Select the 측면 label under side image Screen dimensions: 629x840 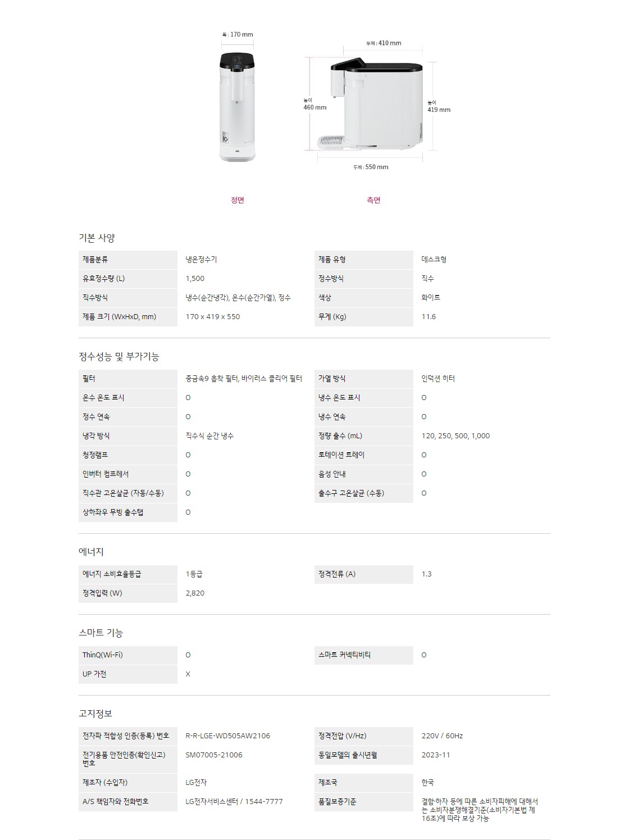click(373, 200)
